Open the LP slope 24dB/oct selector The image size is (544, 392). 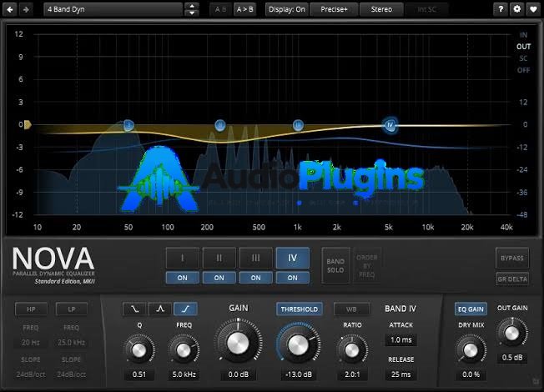point(71,374)
